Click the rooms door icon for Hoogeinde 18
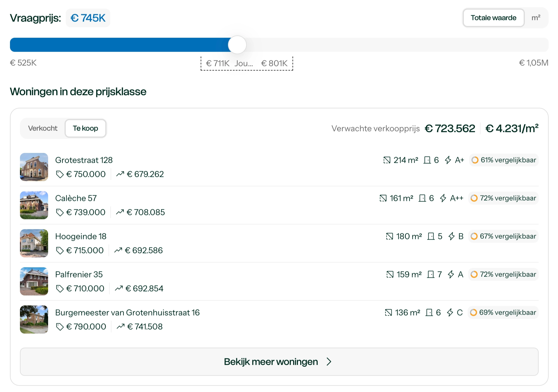Screen dimensions: 558x392 click(x=431, y=236)
